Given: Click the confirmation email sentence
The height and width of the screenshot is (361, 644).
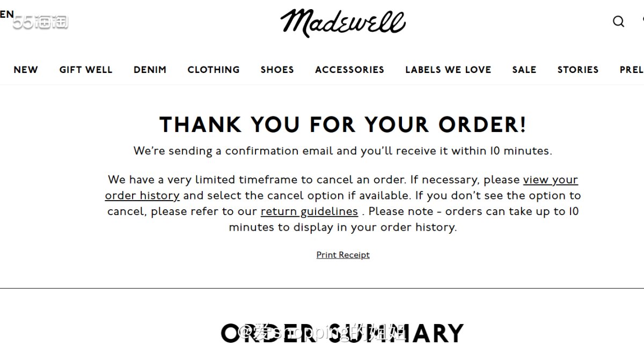Looking at the screenshot, I should coord(343,151).
